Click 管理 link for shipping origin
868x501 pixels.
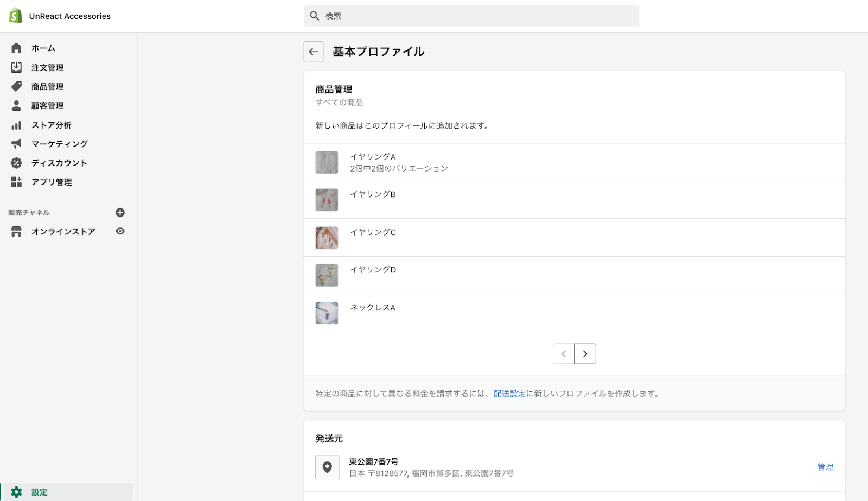tap(825, 467)
